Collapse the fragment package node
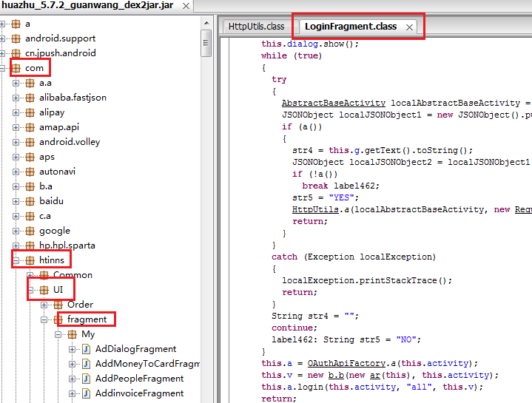The image size is (532, 403). (x=44, y=319)
